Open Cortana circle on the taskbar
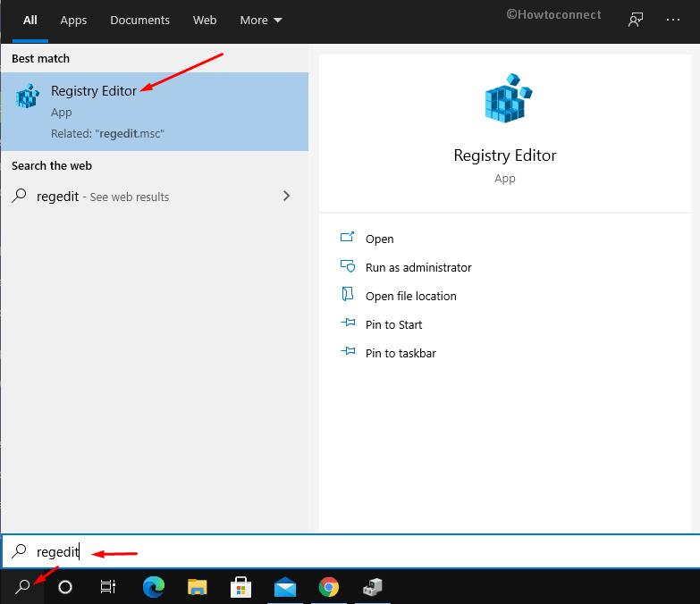Image resolution: width=700 pixels, height=604 pixels. (x=65, y=587)
